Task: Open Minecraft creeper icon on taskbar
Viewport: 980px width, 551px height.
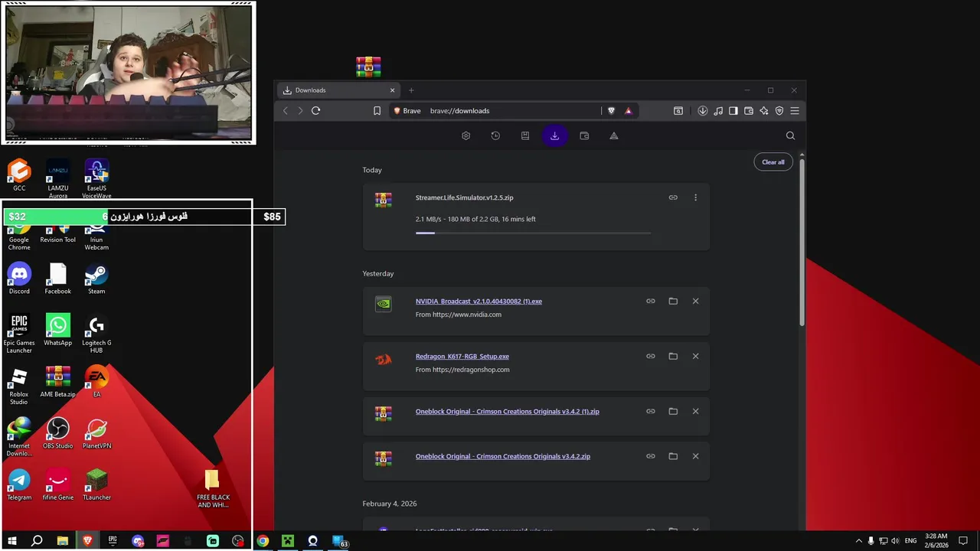Action: click(x=288, y=541)
